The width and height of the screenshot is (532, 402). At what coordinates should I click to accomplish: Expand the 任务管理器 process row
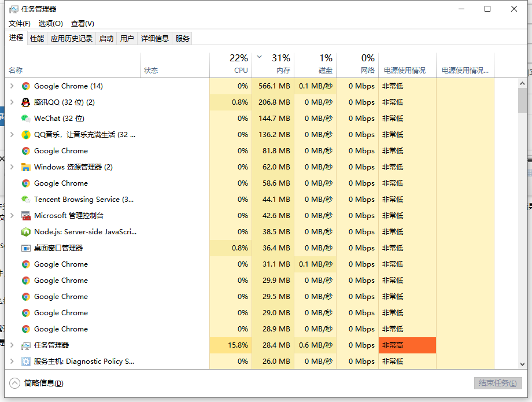[x=12, y=345]
